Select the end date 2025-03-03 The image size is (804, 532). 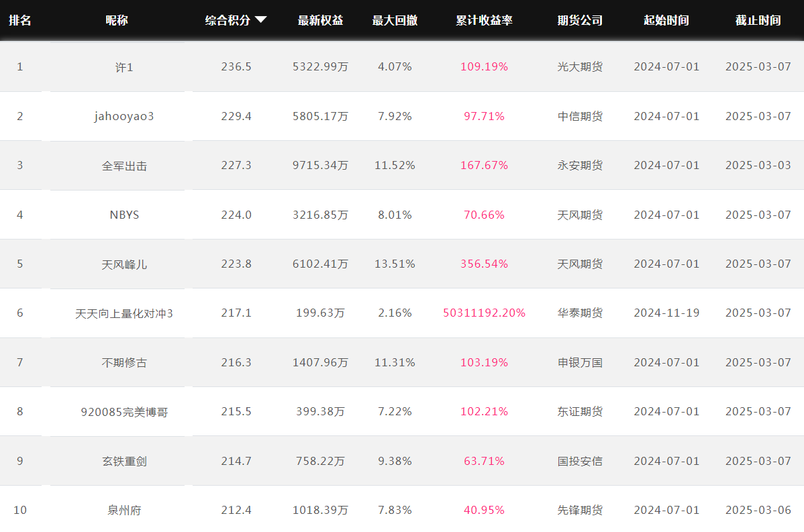[x=758, y=165]
